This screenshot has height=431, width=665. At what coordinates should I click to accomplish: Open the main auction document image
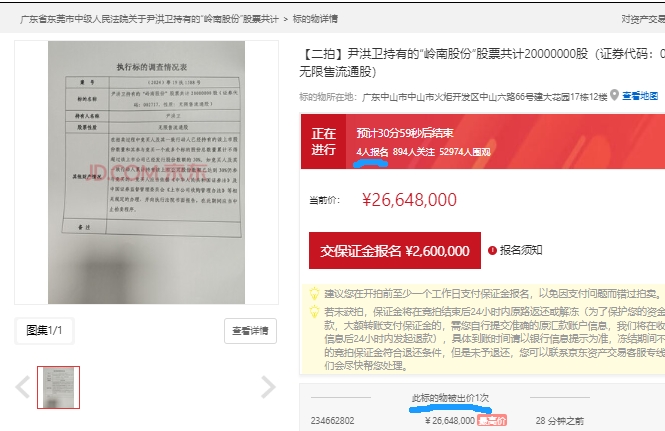tap(146, 172)
